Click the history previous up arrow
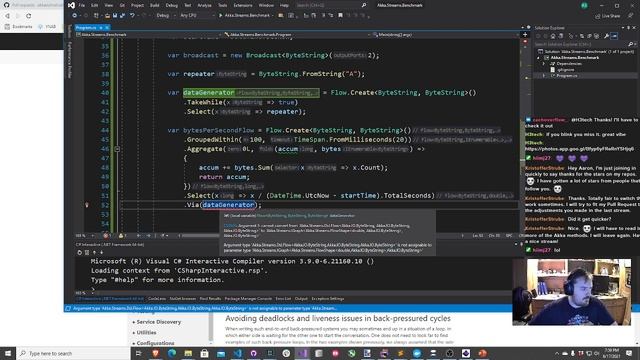The width and height of the screenshot is (640, 360). (x=94, y=252)
